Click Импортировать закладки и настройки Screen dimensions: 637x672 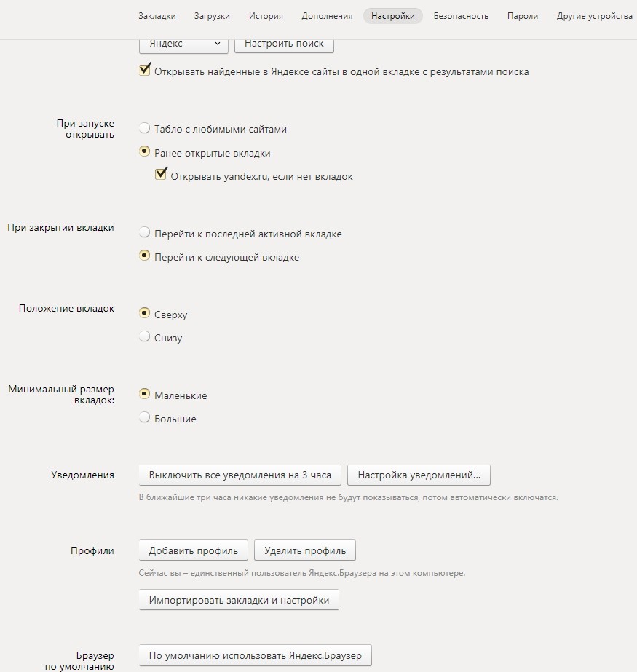239,601
